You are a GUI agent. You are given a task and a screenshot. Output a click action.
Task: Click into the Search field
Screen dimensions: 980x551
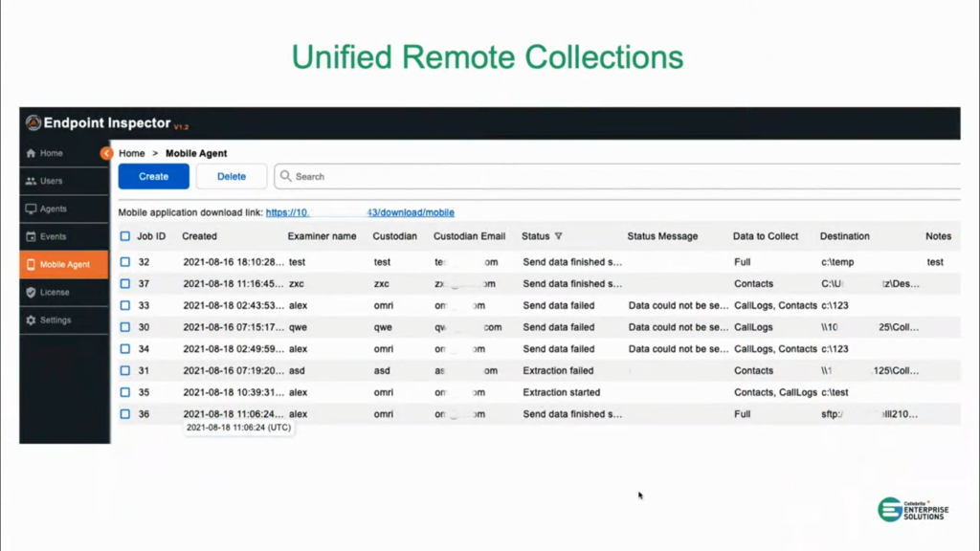tap(617, 176)
